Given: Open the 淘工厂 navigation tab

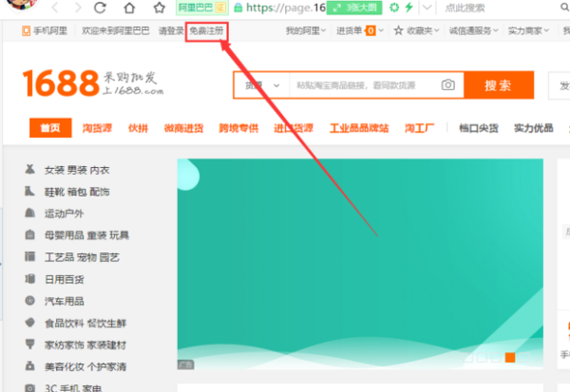Looking at the screenshot, I should (x=420, y=128).
